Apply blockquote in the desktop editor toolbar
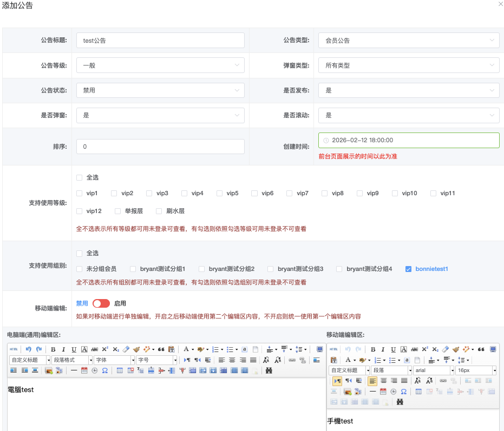 point(161,349)
